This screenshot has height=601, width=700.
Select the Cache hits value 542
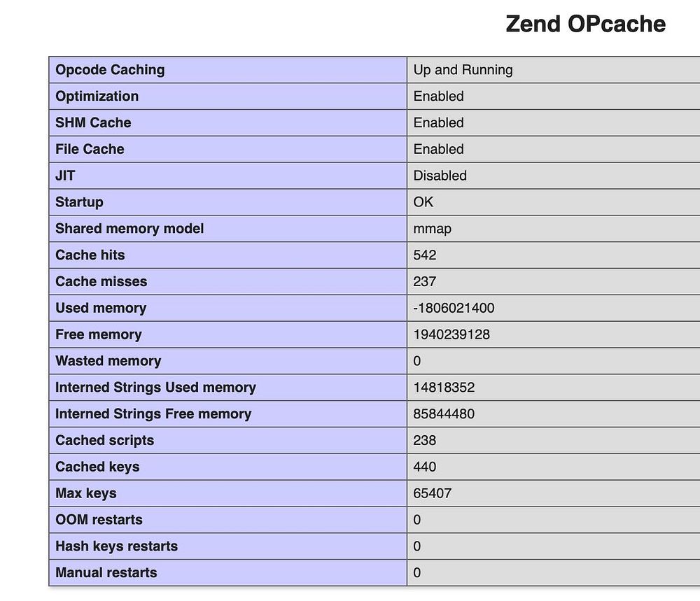pyautogui.click(x=425, y=255)
